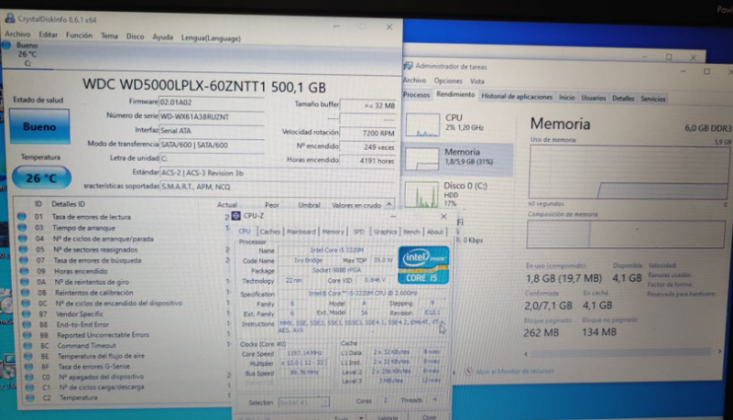Open the Tools dropdown arrow in CPU-Z
Viewport: 733px width, 420px height.
click(361, 417)
